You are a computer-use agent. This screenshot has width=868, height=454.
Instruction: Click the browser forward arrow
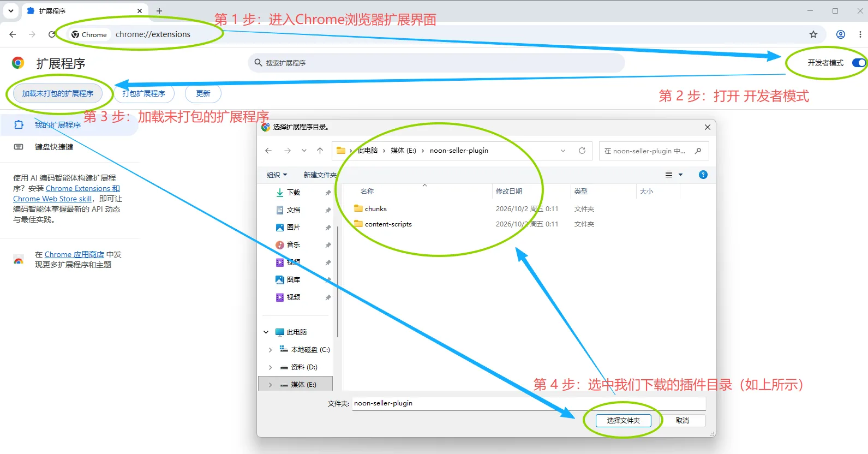click(x=32, y=34)
